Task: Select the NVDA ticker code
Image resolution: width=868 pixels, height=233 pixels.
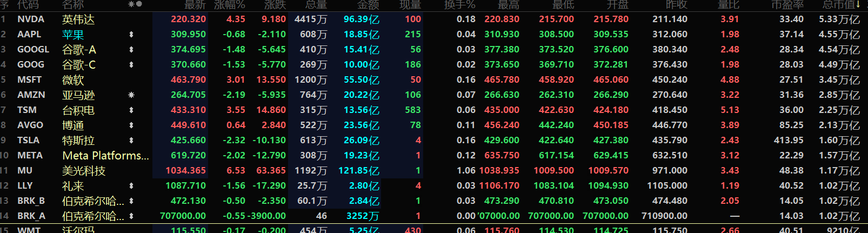Action: (31, 19)
